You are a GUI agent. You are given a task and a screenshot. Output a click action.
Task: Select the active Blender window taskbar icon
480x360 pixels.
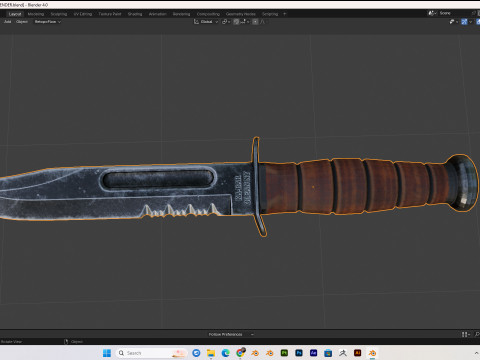click(372, 353)
